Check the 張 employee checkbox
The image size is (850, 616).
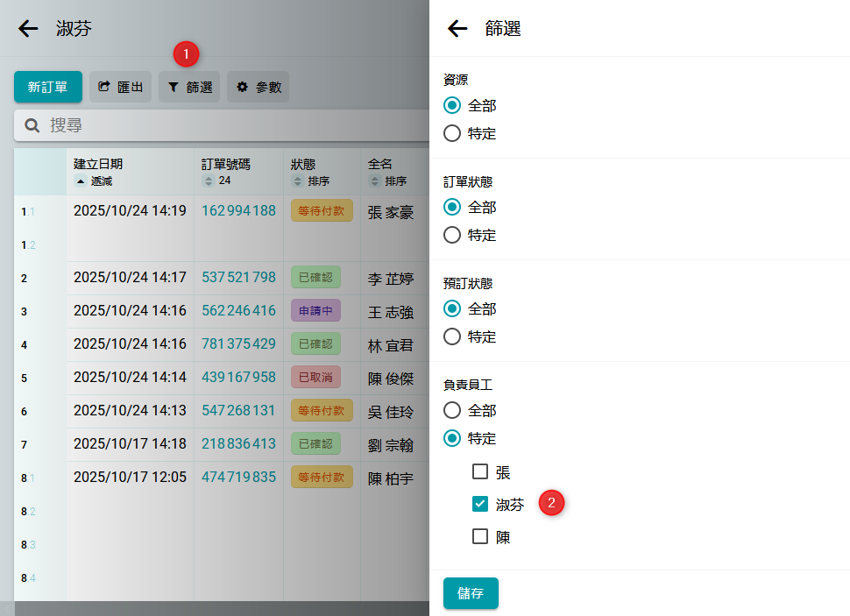pyautogui.click(x=480, y=472)
